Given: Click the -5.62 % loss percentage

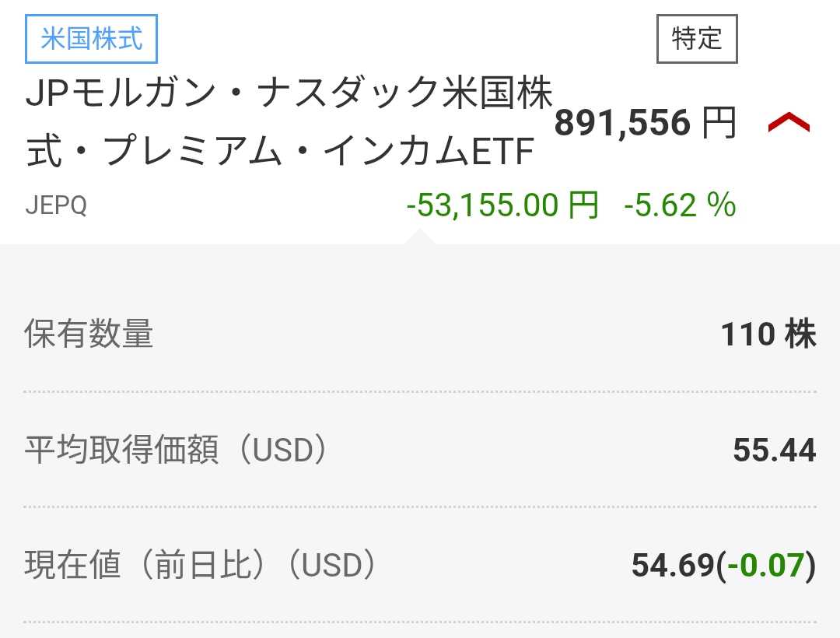Looking at the screenshot, I should pyautogui.click(x=680, y=205).
